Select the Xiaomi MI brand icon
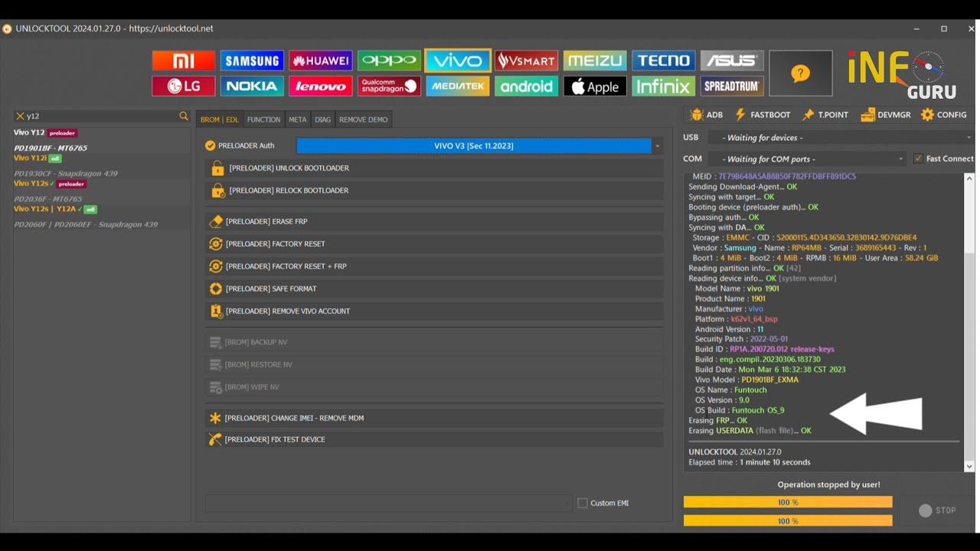The image size is (980, 551). pyautogui.click(x=184, y=60)
